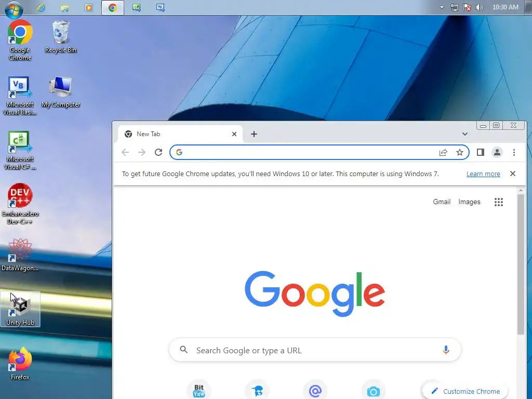Viewport: 532px width, 399px height.
Task: Select the My Computer desktop icon
Action: [x=61, y=92]
